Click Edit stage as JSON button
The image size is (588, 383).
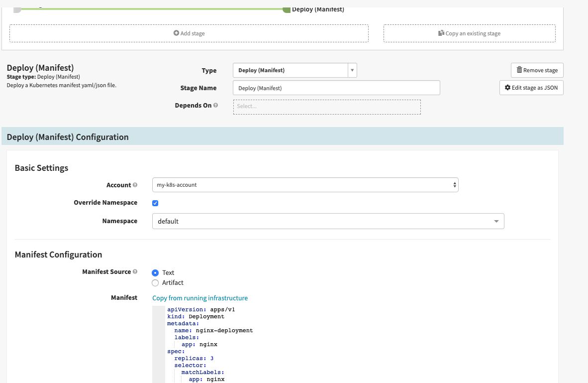point(531,88)
